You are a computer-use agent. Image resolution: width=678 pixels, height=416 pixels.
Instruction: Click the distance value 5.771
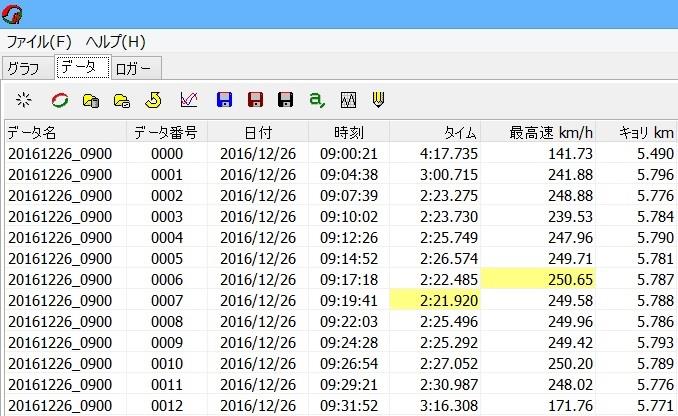click(655, 406)
